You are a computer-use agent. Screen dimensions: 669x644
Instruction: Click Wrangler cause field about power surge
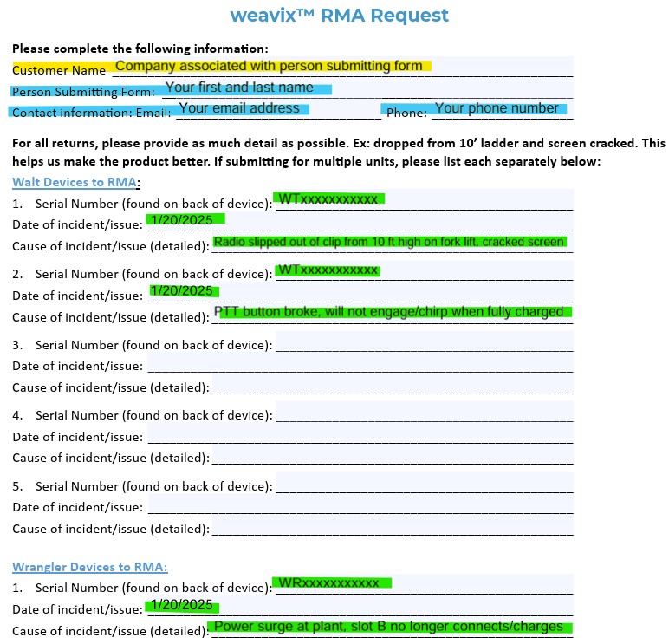click(393, 628)
